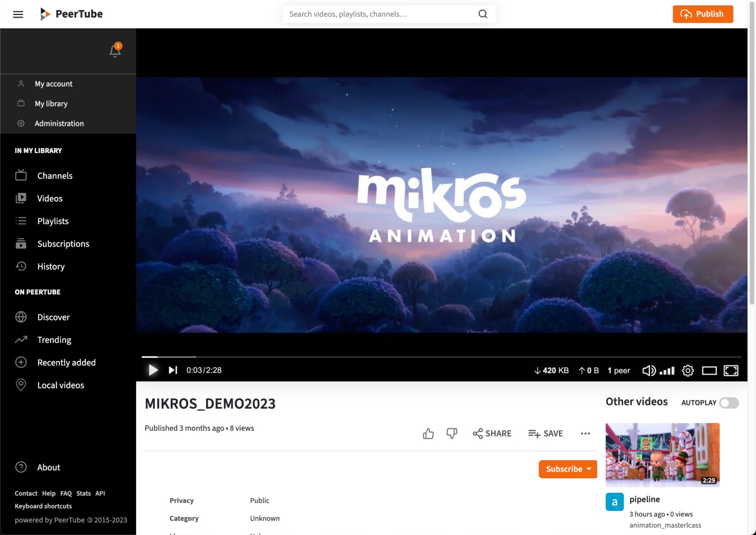
Task: Click Publish button
Action: (703, 14)
